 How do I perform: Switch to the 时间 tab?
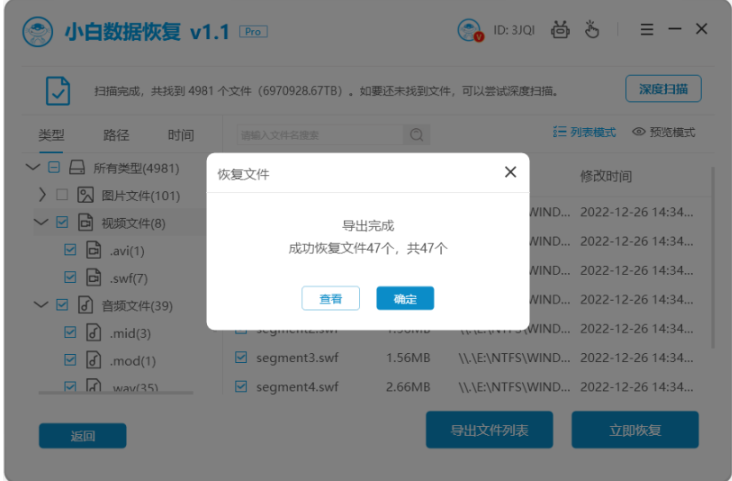(181, 135)
